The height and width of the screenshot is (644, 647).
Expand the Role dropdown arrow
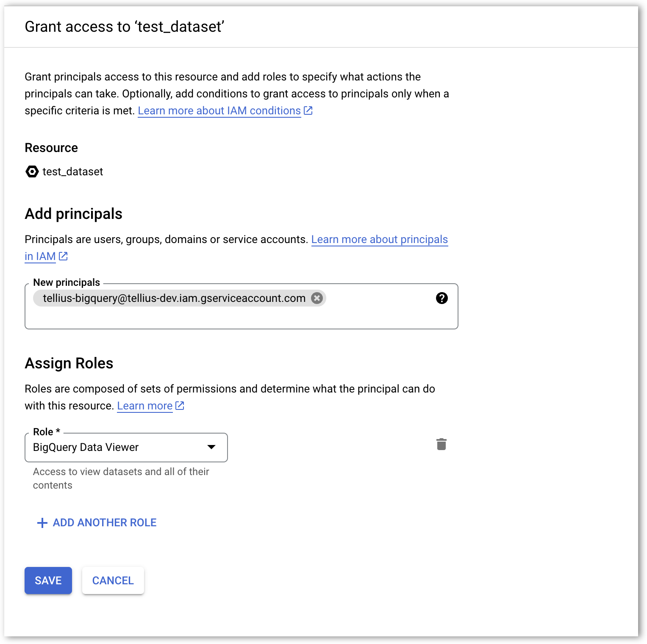click(211, 447)
